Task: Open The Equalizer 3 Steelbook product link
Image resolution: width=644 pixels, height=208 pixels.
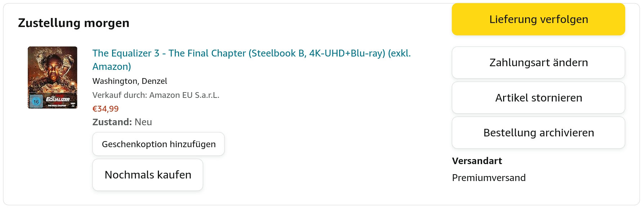Action: coord(251,53)
